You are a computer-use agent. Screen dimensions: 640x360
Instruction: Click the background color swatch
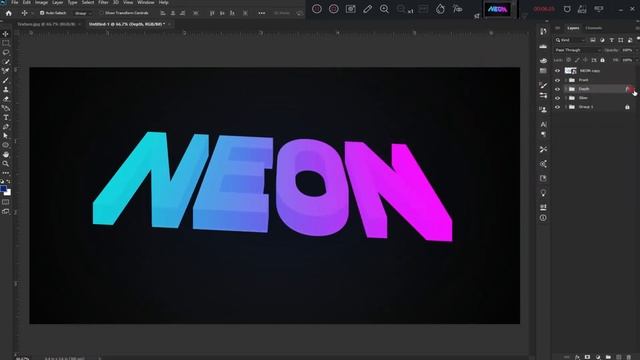click(x=8, y=192)
